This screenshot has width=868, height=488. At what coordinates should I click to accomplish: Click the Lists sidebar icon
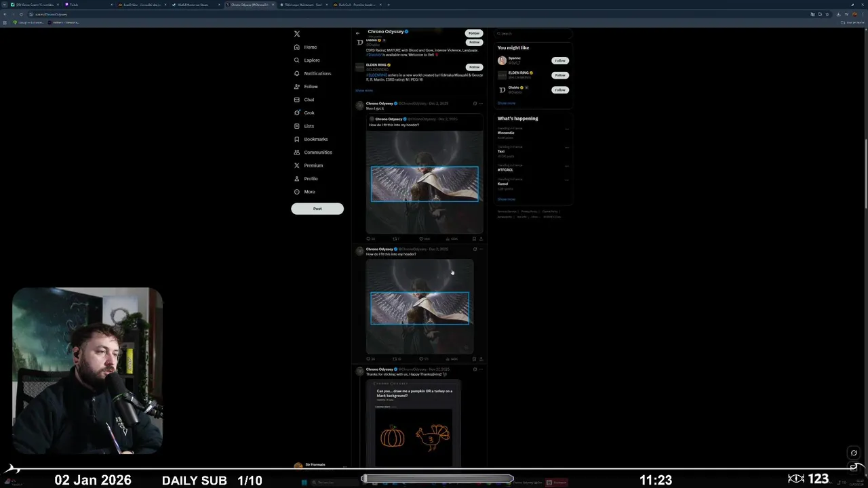[x=297, y=126]
